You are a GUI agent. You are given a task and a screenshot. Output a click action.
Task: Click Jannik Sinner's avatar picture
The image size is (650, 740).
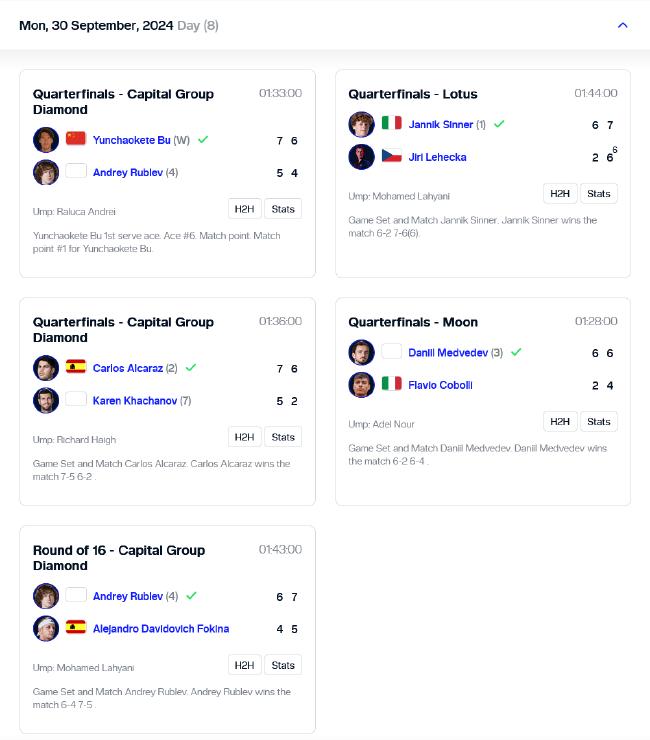tap(361, 124)
